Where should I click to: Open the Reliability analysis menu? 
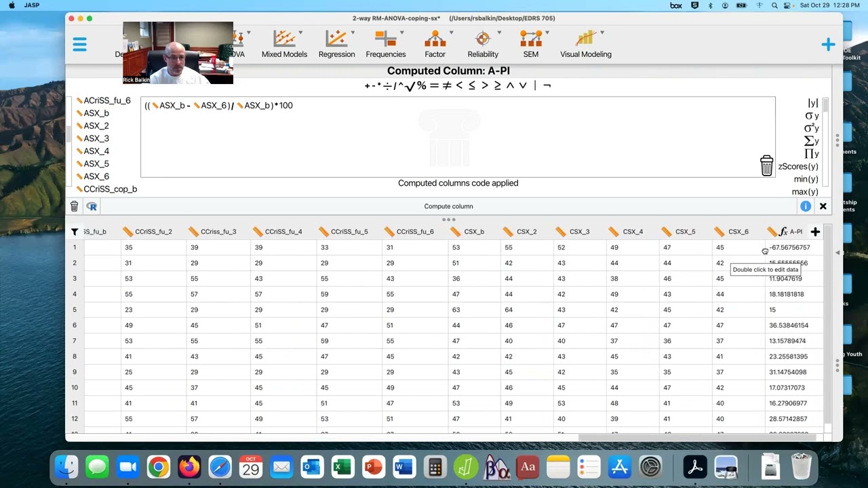[483, 44]
